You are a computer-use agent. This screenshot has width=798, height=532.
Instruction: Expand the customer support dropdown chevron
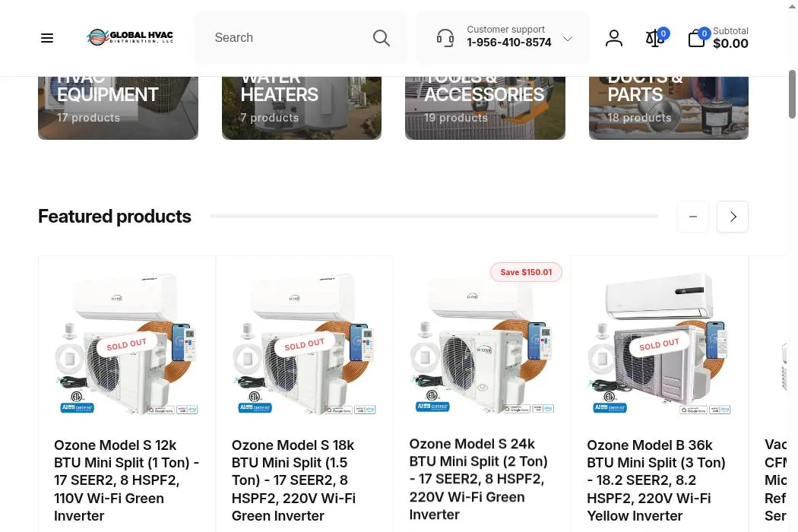click(568, 39)
